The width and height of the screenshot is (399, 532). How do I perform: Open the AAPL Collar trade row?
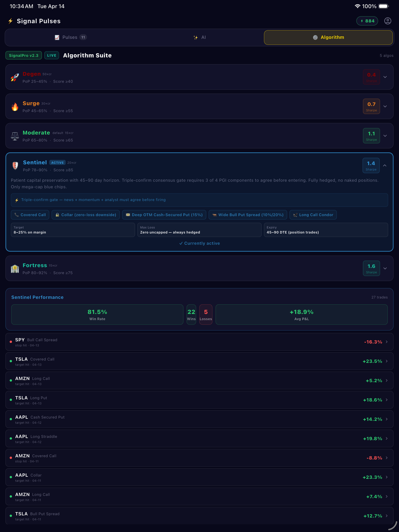click(x=199, y=477)
